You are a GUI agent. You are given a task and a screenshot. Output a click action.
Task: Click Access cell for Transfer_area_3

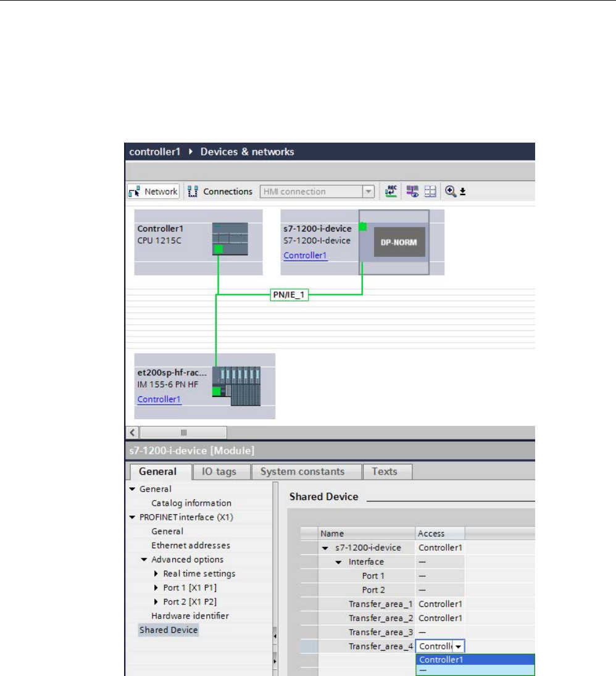coord(440,632)
